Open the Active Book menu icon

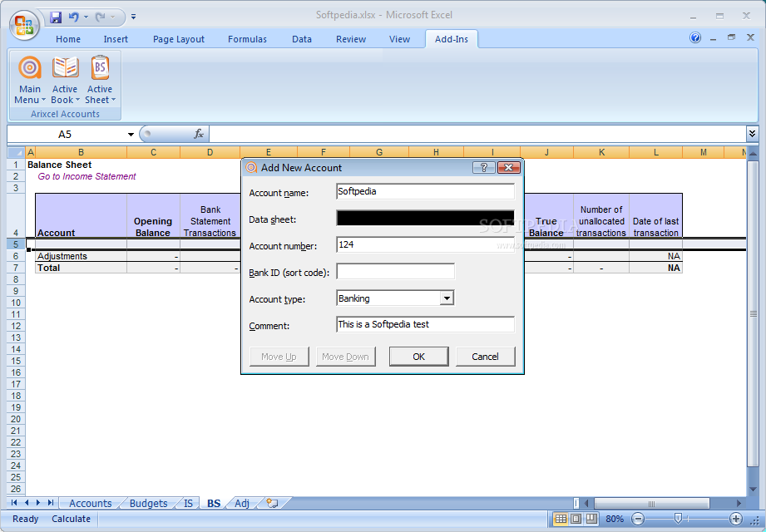point(66,67)
